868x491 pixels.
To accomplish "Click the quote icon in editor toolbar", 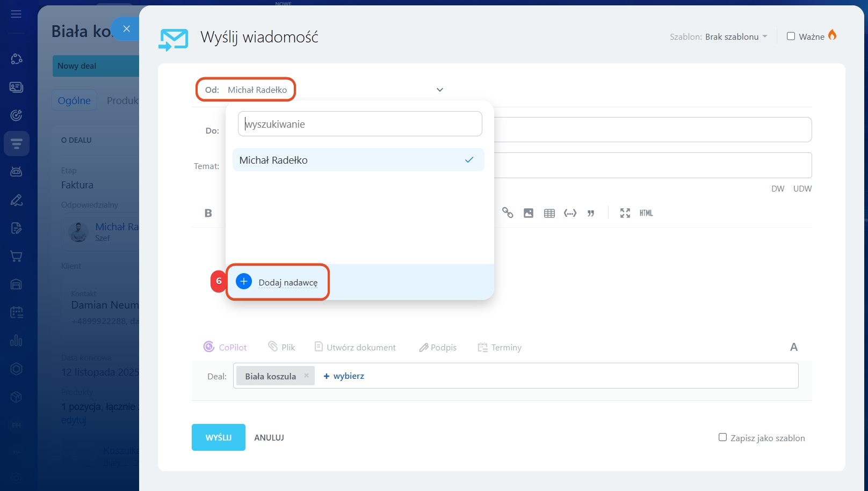I will [591, 213].
